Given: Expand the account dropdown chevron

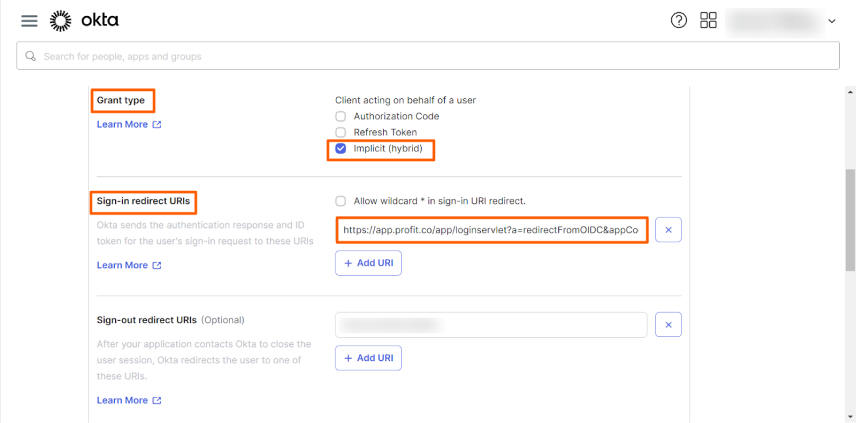Looking at the screenshot, I should click(832, 21).
